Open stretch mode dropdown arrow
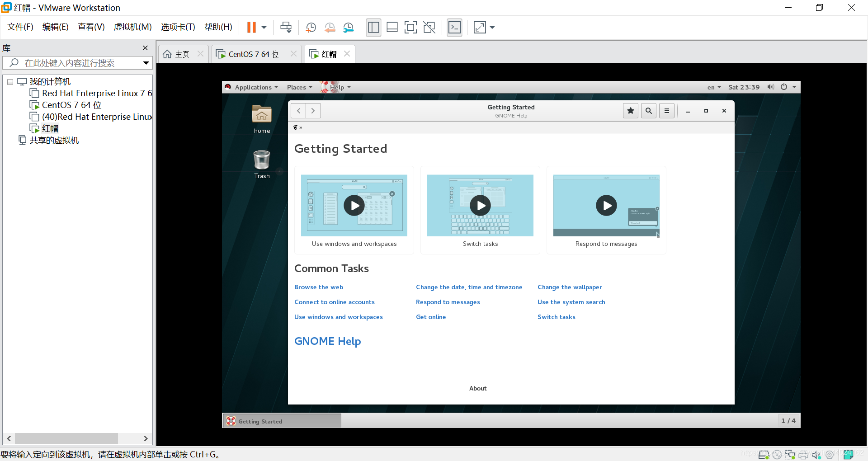This screenshot has height=461, width=868. pyautogui.click(x=492, y=28)
